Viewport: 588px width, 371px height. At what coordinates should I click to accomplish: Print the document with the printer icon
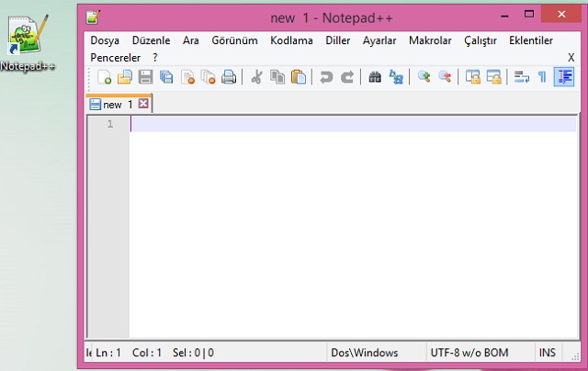tap(229, 77)
